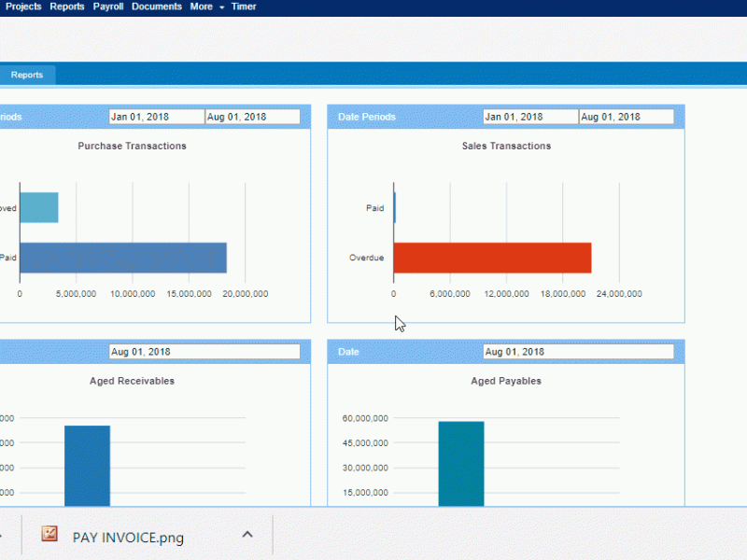This screenshot has height=560, width=747.
Task: Click the Date Periods label above Sales Transactions
Action: pos(367,117)
